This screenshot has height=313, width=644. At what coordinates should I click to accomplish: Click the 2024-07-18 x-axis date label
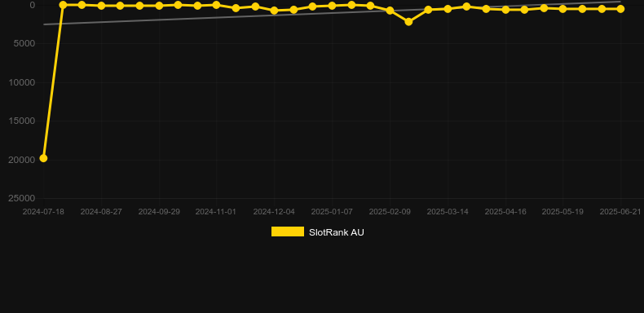(43, 212)
